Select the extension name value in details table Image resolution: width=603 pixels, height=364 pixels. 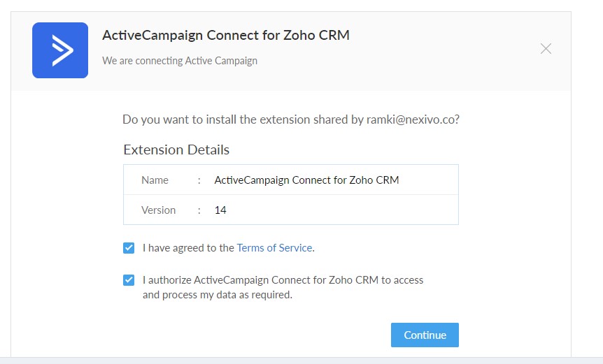[x=306, y=180]
